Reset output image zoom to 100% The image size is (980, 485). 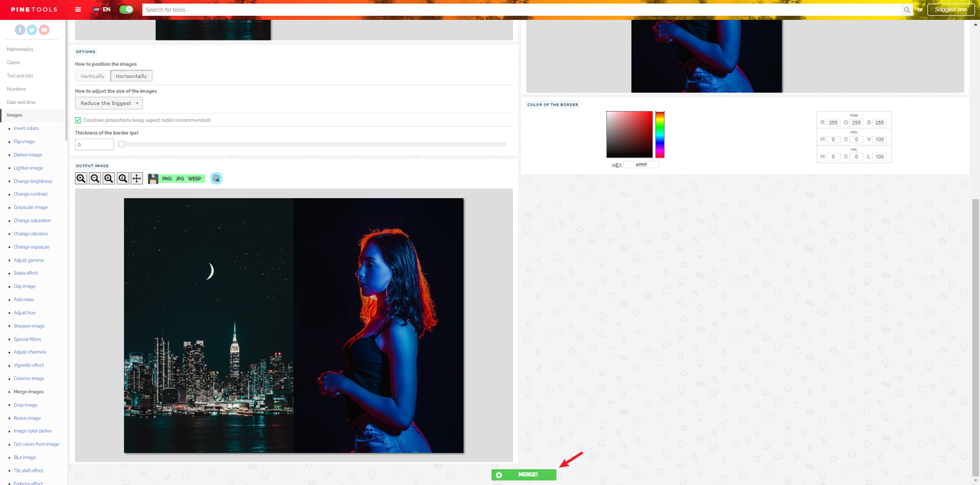click(x=122, y=178)
